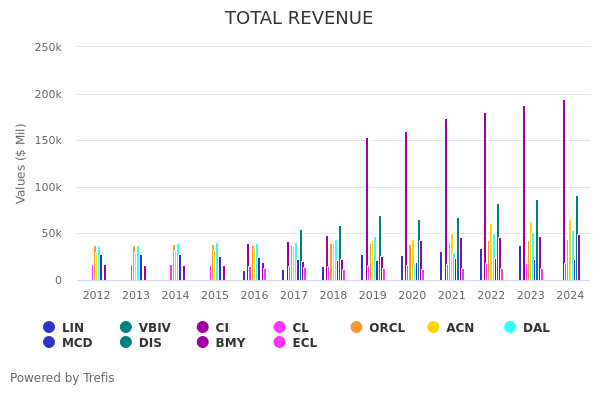Click the 2024 x-axis year label
Screen dimensions: 600x400
tap(570, 295)
